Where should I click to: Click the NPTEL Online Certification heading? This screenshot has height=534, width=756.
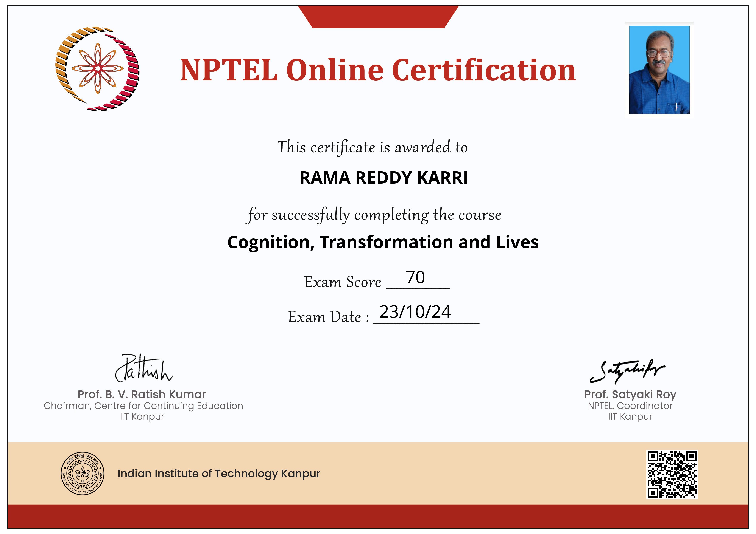point(378,70)
